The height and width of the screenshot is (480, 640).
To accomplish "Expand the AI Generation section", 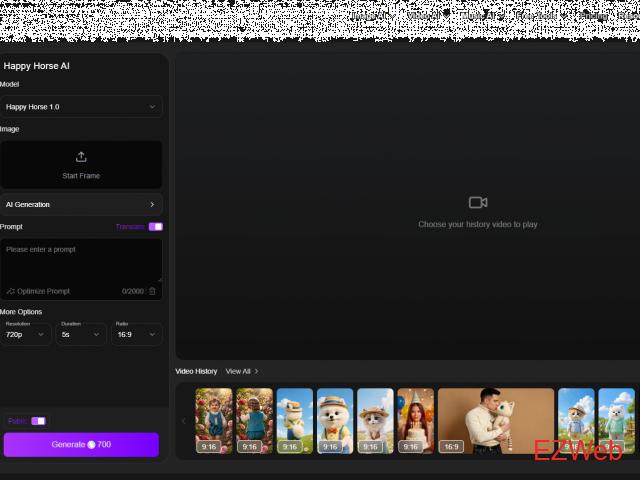I will [81, 204].
